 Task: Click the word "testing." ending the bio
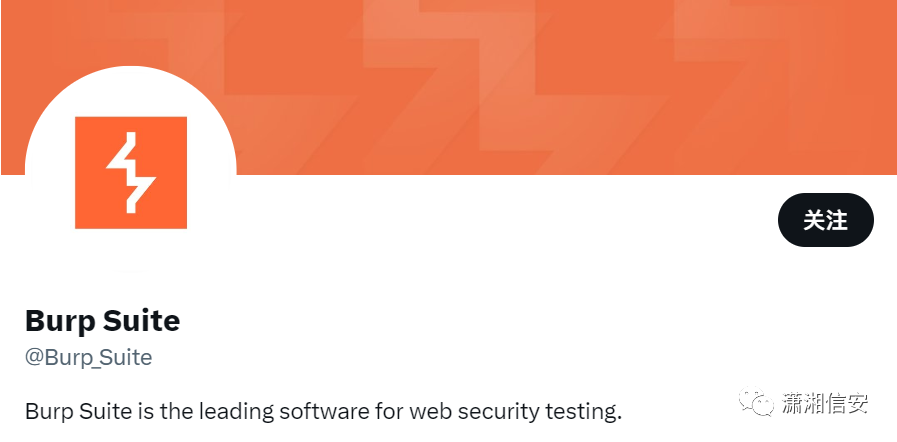coord(582,411)
